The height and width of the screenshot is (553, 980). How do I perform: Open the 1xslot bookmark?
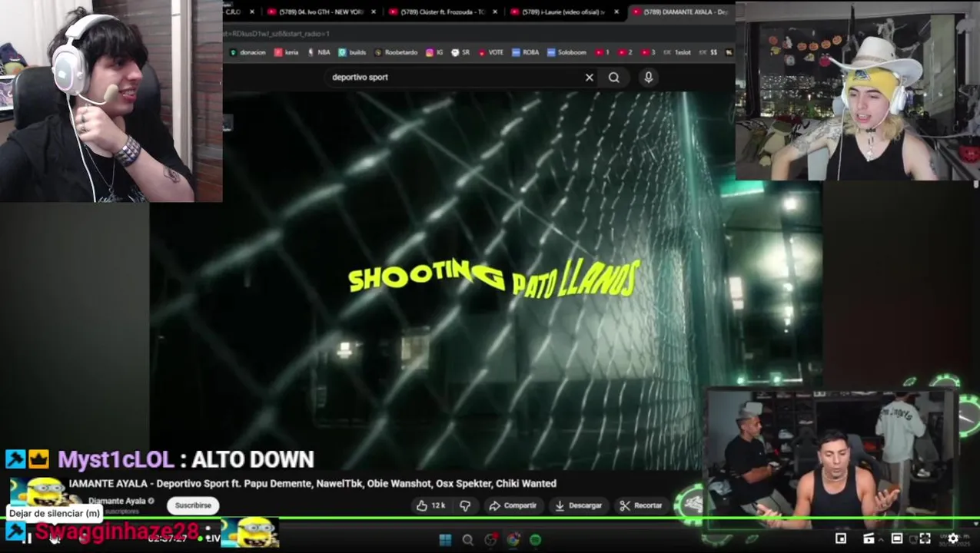[676, 52]
